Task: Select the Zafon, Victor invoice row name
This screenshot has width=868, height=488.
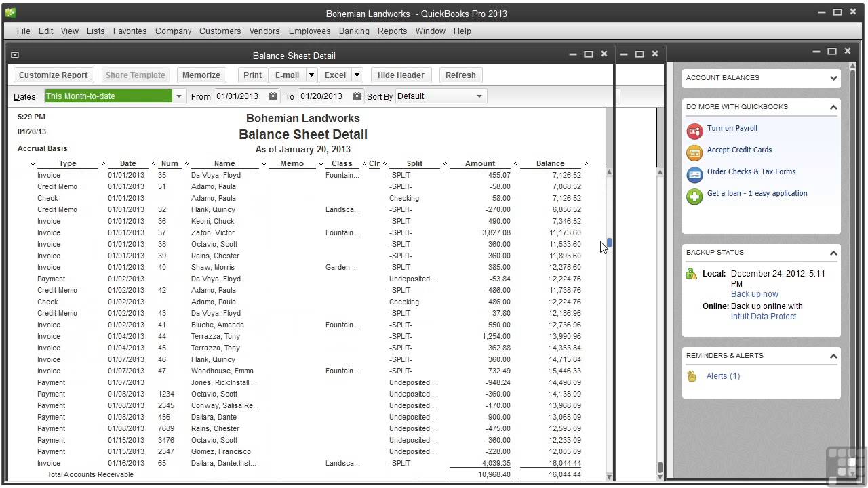Action: point(213,232)
